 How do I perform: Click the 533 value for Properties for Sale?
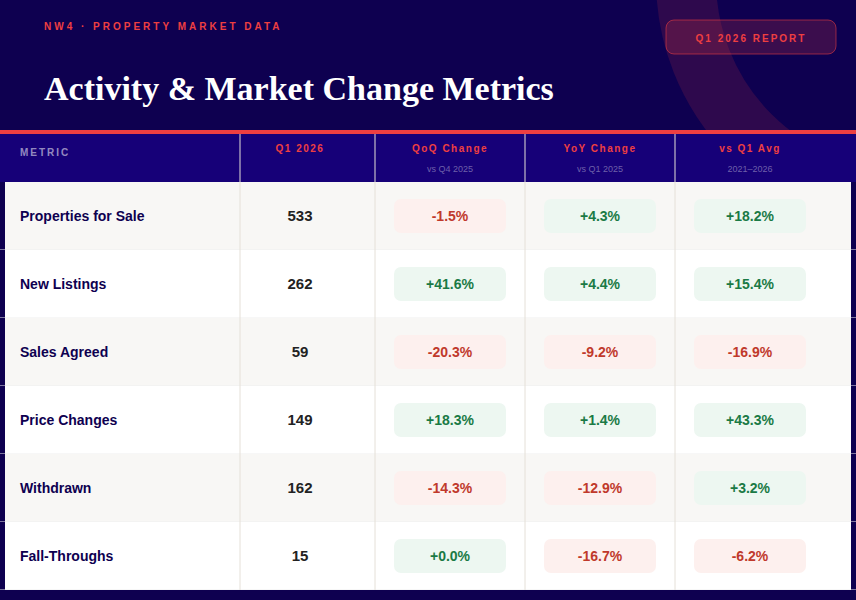point(300,216)
